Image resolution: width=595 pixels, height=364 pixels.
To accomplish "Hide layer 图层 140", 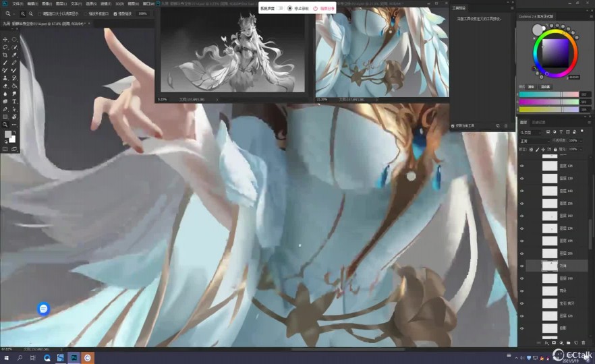I will point(521,191).
